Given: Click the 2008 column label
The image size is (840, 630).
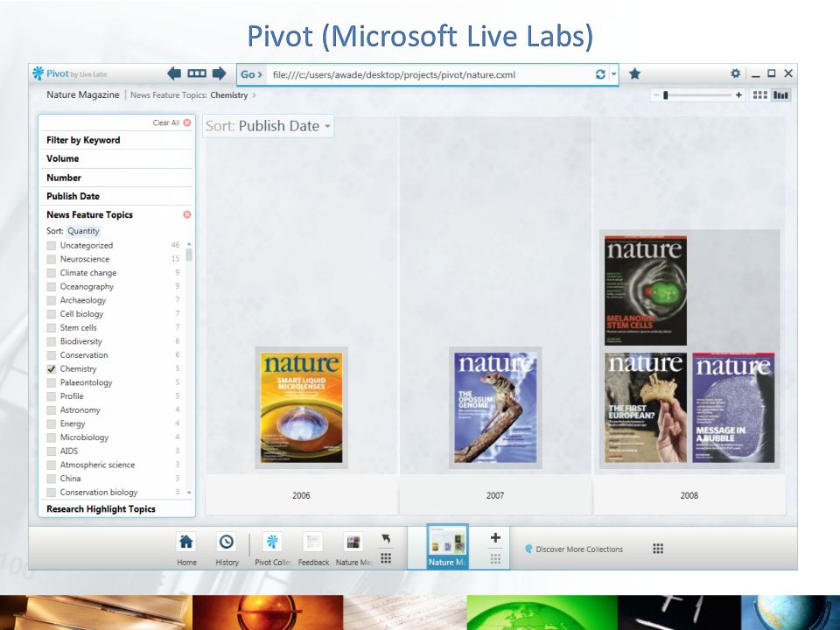Looking at the screenshot, I should pos(689,495).
